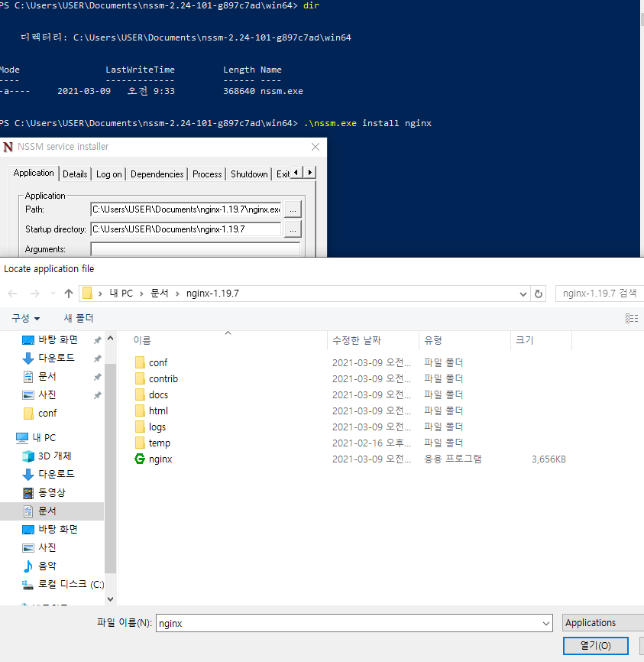644x662 pixels.
Task: Click the nginx-1.19.7 breadcrumb segment
Action: coord(212,294)
